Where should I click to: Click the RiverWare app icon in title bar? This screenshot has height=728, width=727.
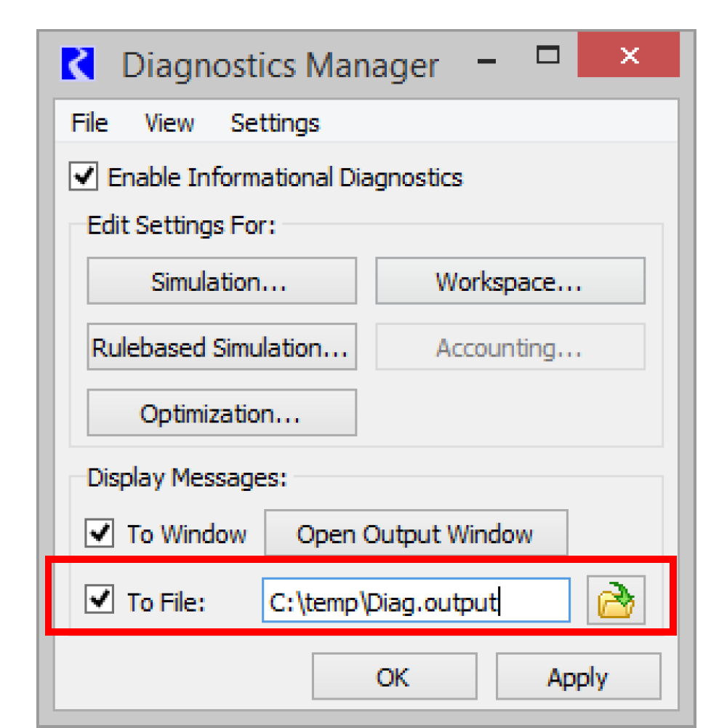click(x=78, y=65)
